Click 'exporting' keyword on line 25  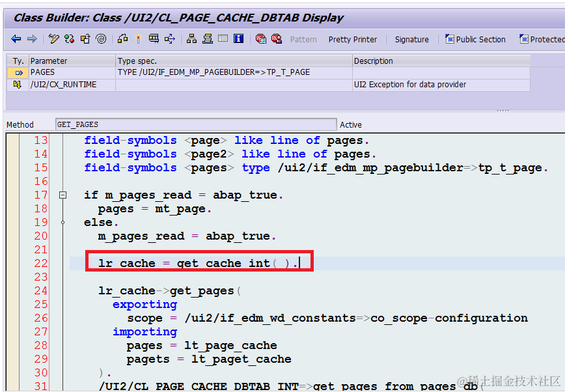tap(145, 305)
